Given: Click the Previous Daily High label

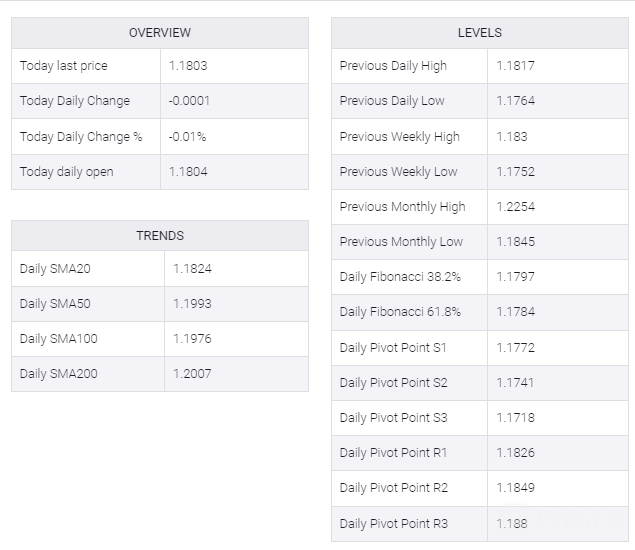Looking at the screenshot, I should click(393, 66).
